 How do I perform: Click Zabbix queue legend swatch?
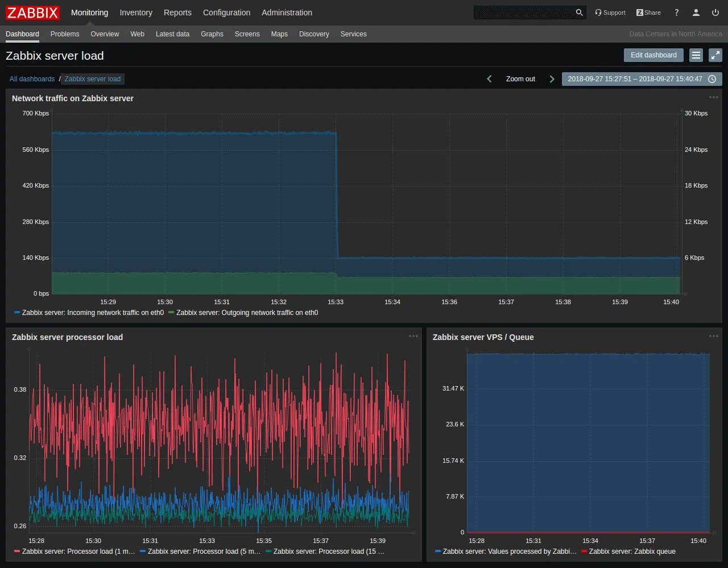point(584,552)
